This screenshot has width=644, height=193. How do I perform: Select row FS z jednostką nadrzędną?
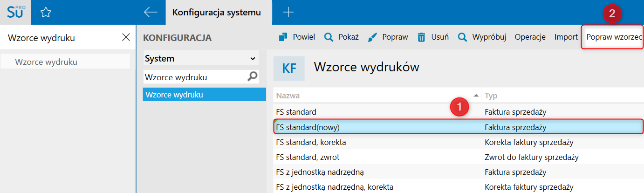[459, 172]
